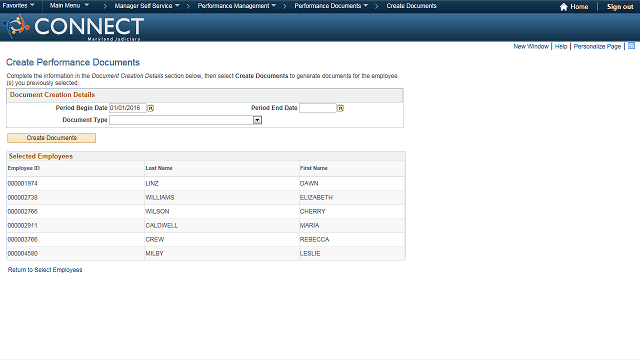The height and width of the screenshot is (360, 640).
Task: Click last name WILSON
Action: tap(157, 211)
